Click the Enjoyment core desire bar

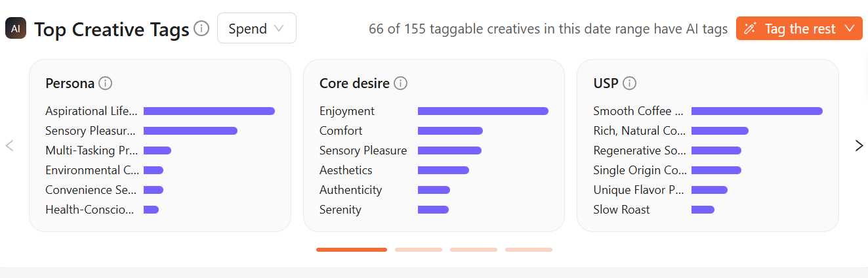pos(483,111)
